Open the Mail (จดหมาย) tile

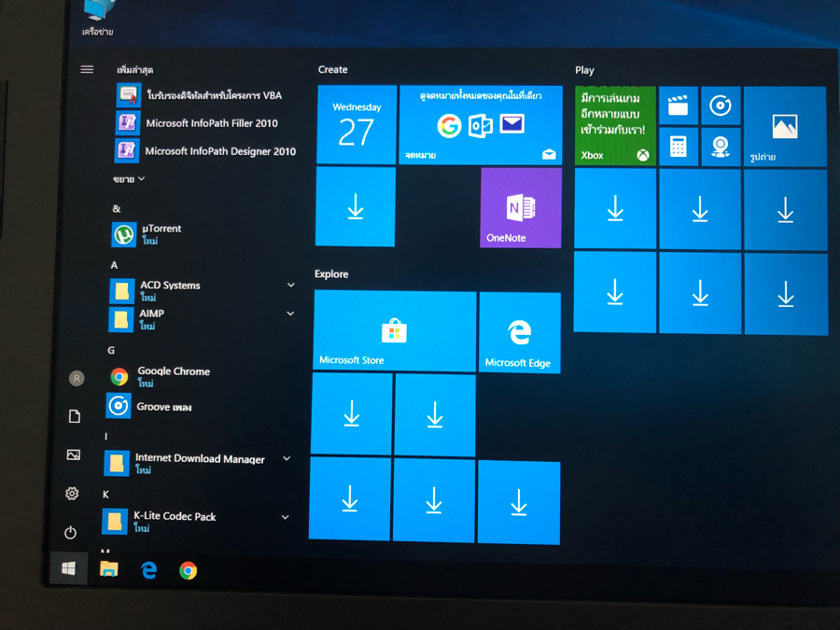[481, 125]
